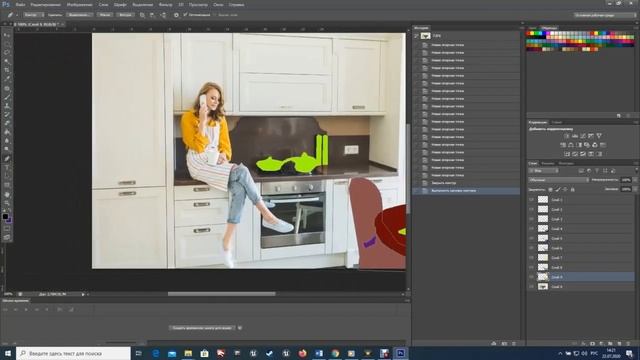
Task: Open tool preset picker arrow beside pen icon
Action: (x=17, y=15)
